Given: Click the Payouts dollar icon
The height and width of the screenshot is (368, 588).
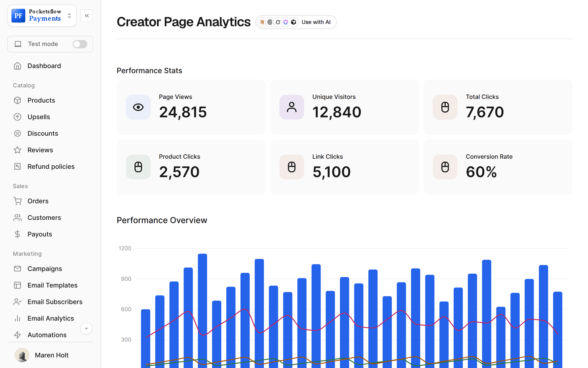Looking at the screenshot, I should [18, 234].
